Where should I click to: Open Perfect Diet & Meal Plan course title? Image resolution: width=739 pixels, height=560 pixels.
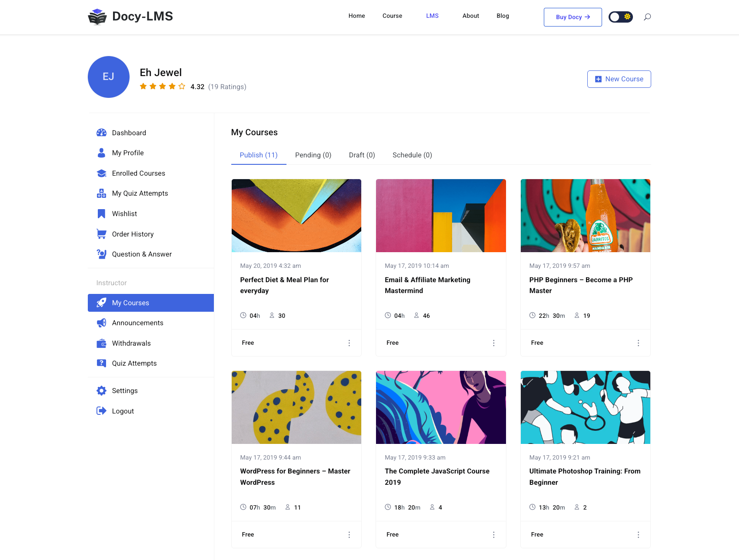coord(284,285)
